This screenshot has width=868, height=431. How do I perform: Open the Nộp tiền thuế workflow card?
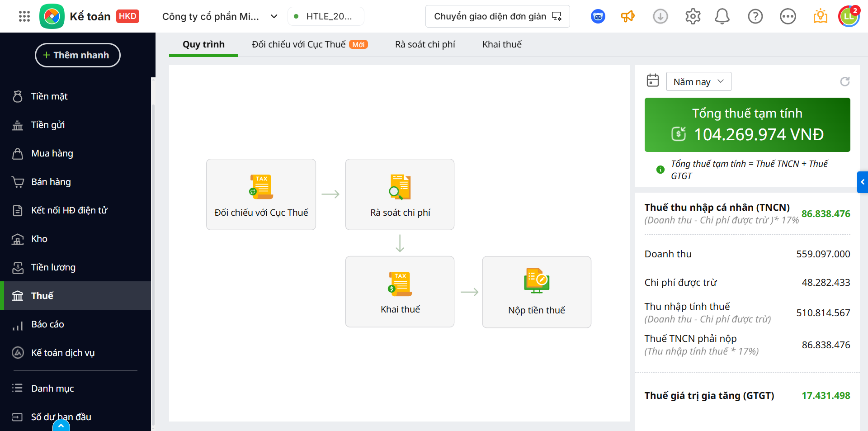537,292
